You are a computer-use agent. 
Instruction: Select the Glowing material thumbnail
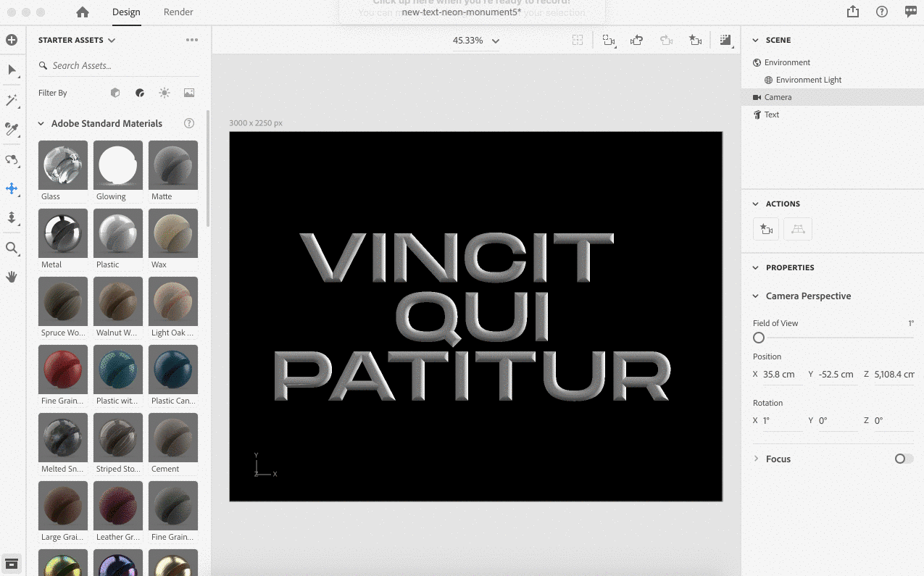click(118, 165)
